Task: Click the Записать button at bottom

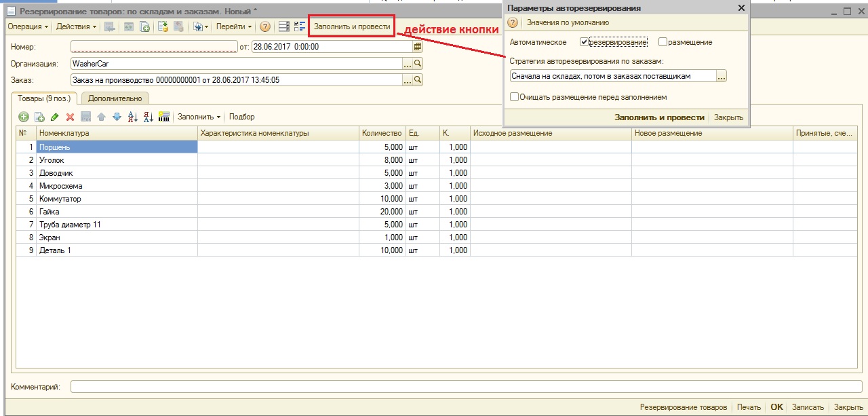Action: 808,407
